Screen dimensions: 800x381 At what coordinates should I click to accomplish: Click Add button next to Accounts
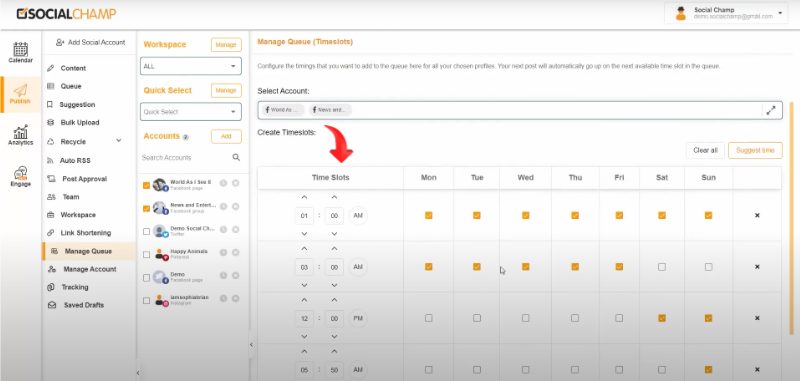tap(226, 136)
